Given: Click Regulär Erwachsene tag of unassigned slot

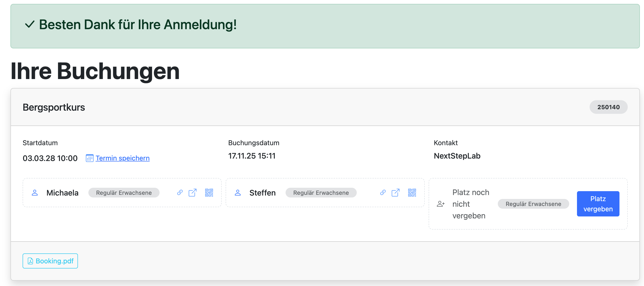Looking at the screenshot, I should pyautogui.click(x=533, y=204).
